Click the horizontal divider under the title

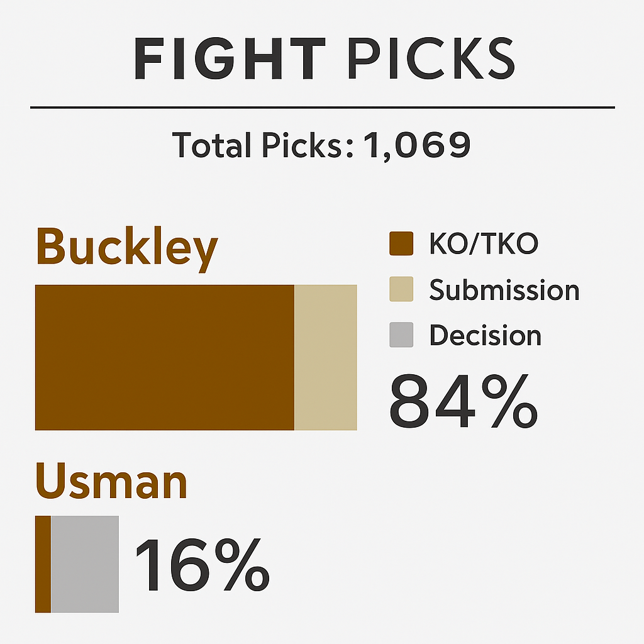[x=323, y=108]
